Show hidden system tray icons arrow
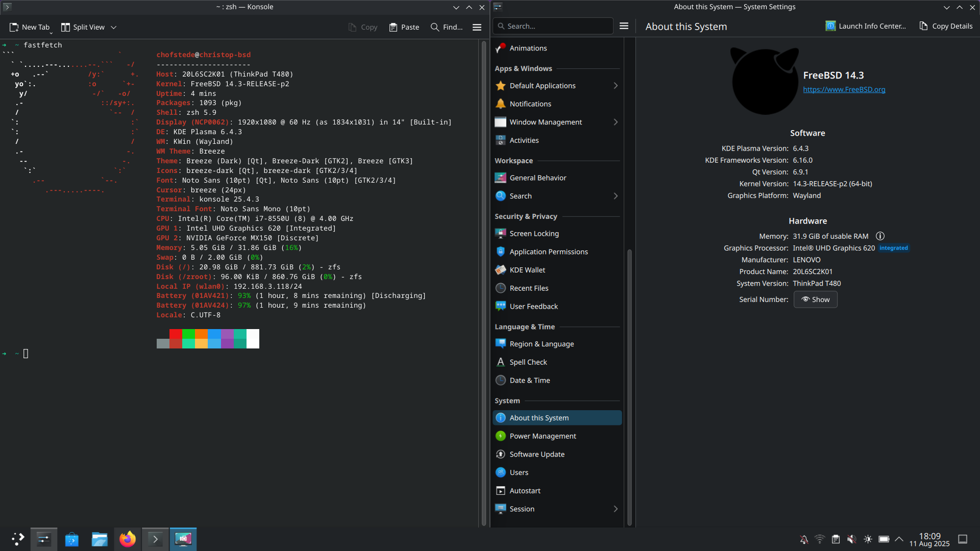 pyautogui.click(x=899, y=539)
